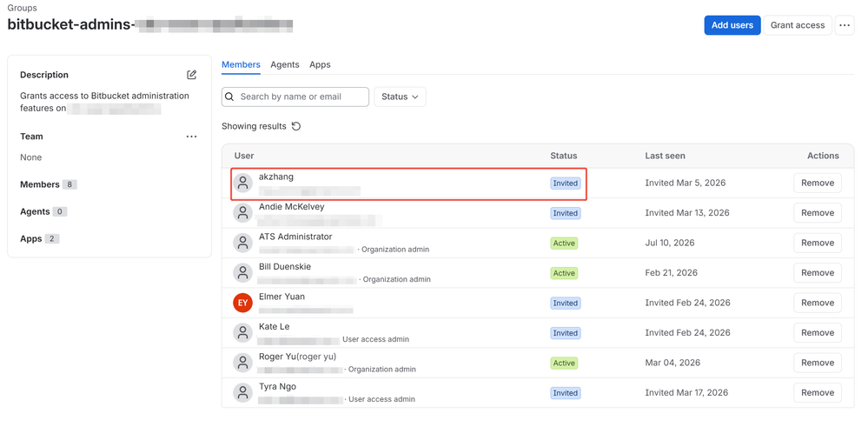
Task: Click the Grant access button
Action: click(798, 25)
